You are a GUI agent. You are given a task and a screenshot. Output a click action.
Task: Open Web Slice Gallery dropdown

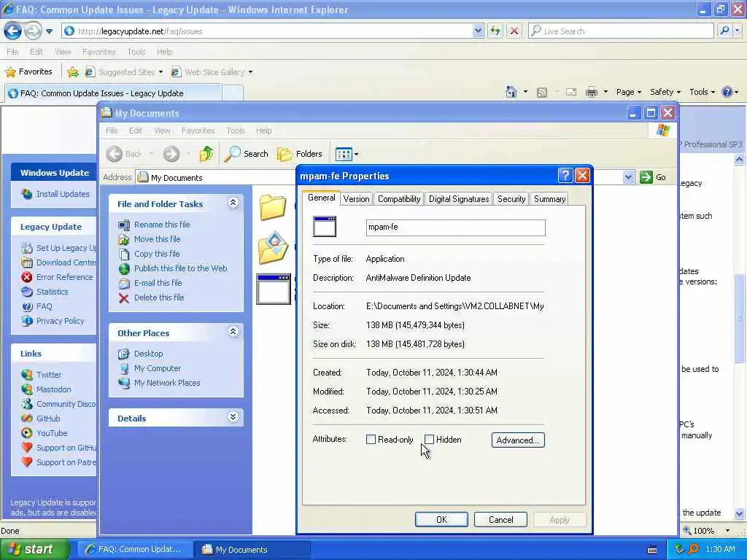coord(251,72)
